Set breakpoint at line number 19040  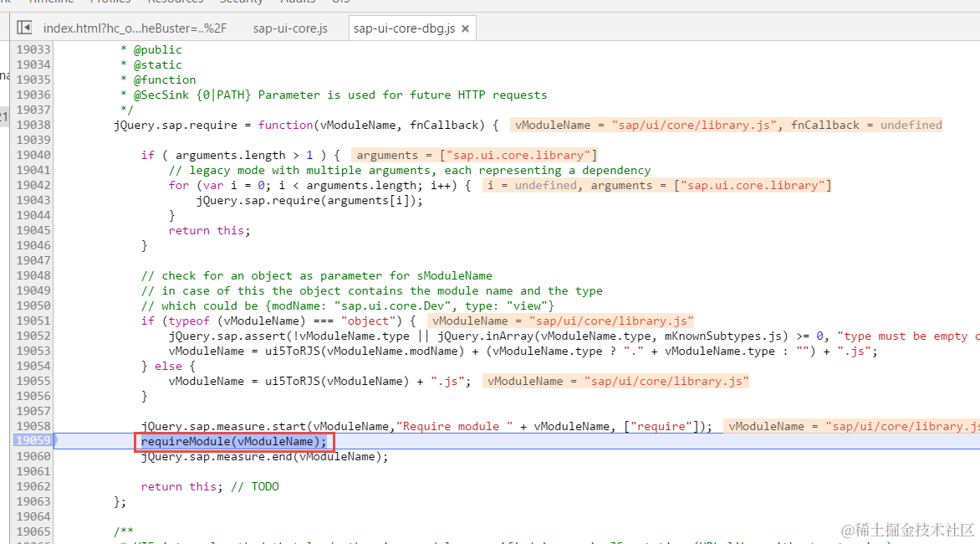pyautogui.click(x=33, y=155)
